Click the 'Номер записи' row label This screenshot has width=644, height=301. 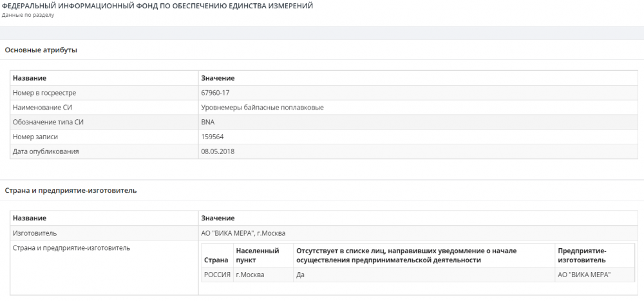[35, 137]
